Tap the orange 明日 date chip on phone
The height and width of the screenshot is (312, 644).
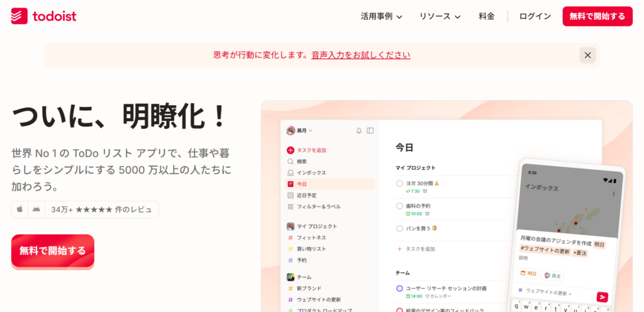click(x=528, y=274)
